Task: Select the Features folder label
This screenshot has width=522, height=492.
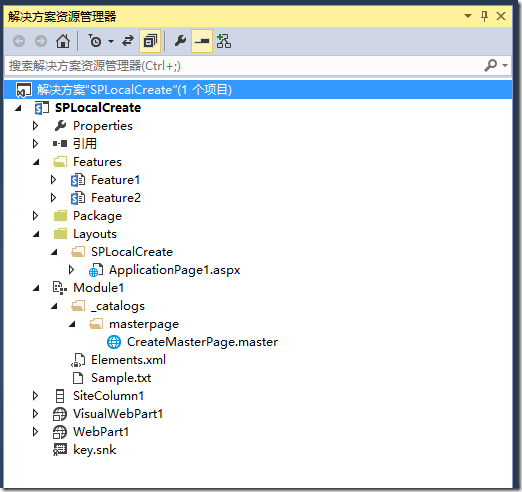Action: point(97,162)
